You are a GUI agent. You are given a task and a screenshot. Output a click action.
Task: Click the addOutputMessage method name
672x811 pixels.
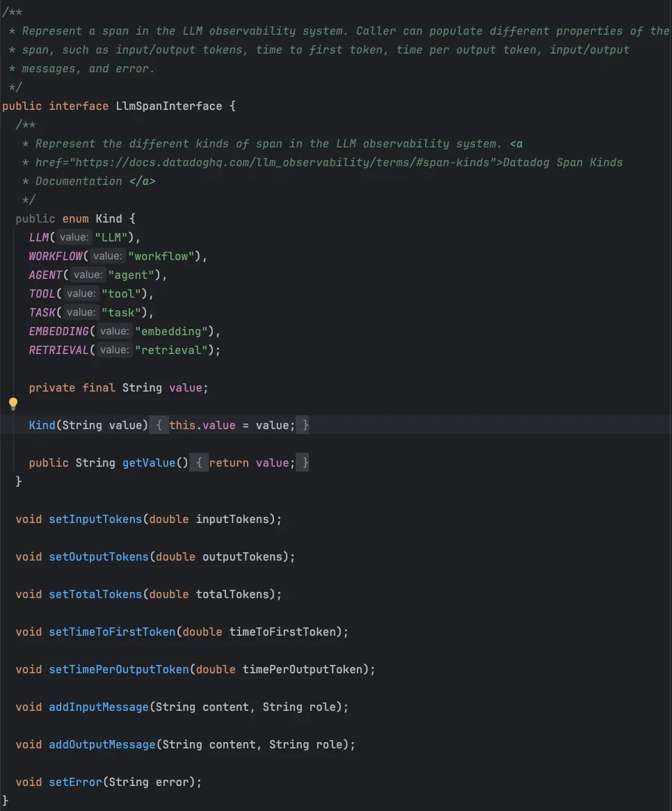[x=102, y=745]
